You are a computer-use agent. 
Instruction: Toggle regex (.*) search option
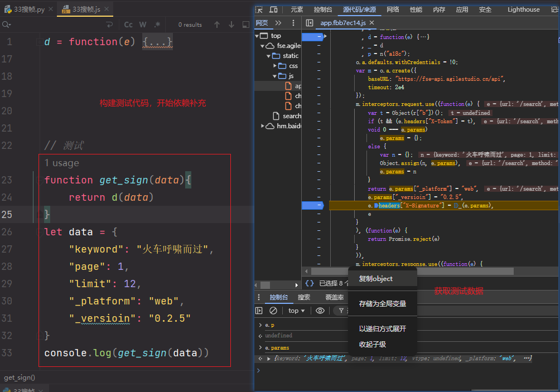pyautogui.click(x=157, y=25)
